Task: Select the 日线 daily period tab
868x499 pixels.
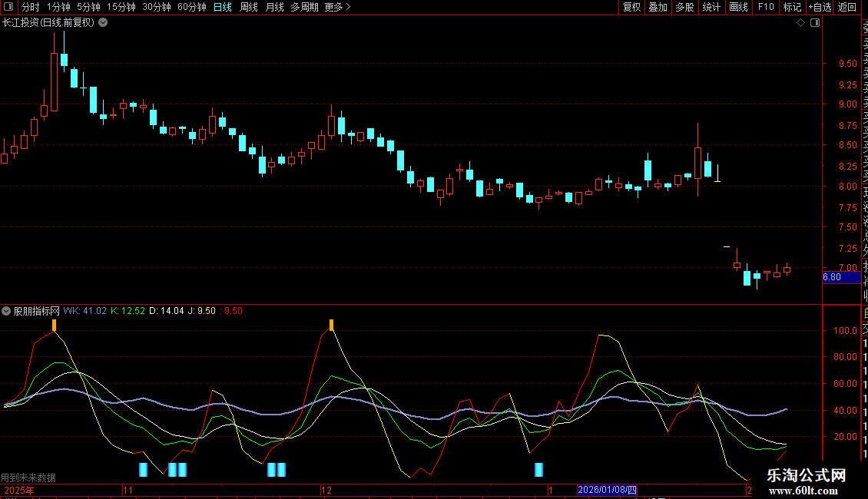Action: click(x=223, y=7)
